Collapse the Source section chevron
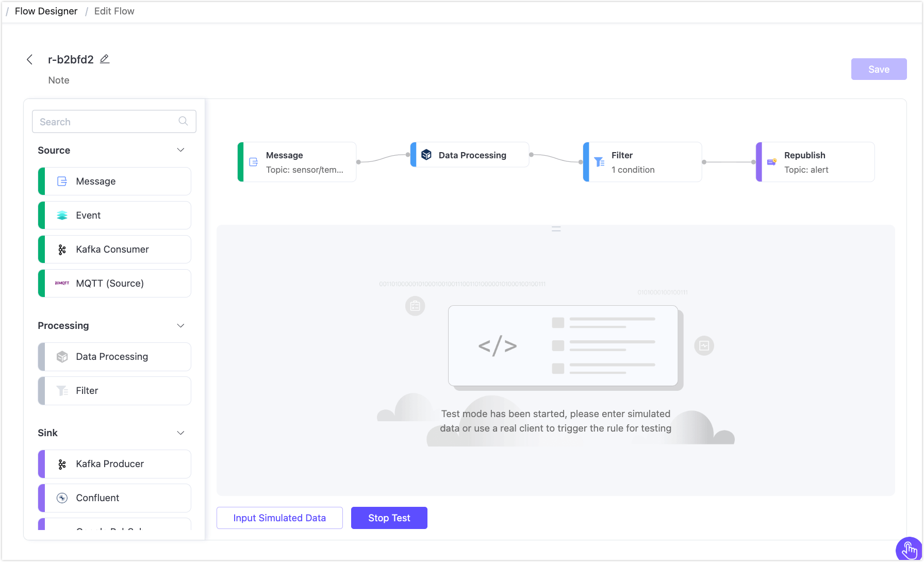This screenshot has width=924, height=562. coord(180,150)
